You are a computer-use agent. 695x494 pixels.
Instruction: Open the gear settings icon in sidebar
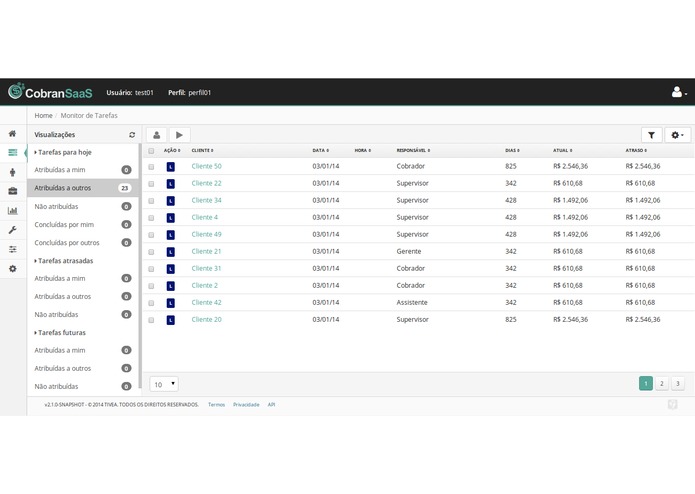12,268
